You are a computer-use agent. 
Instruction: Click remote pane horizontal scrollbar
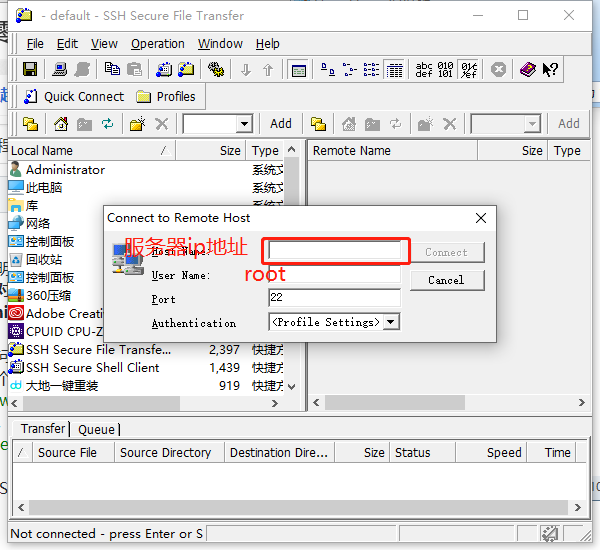click(x=395, y=403)
